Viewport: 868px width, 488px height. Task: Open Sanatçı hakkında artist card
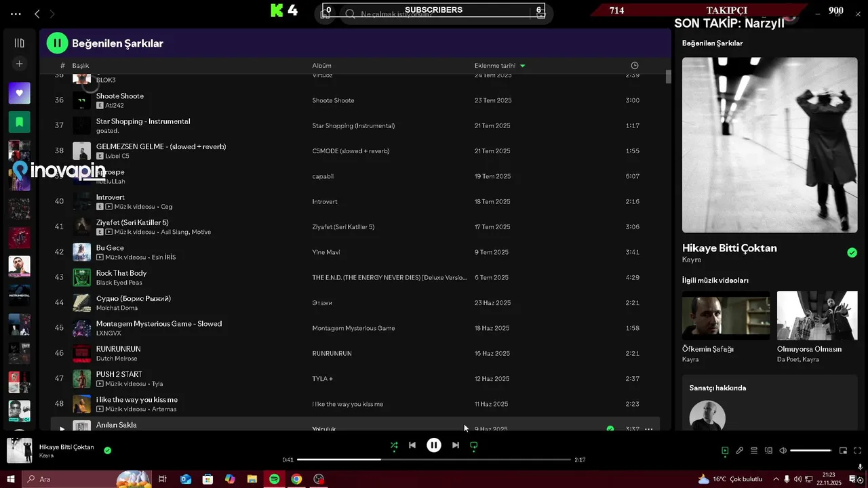click(770, 404)
